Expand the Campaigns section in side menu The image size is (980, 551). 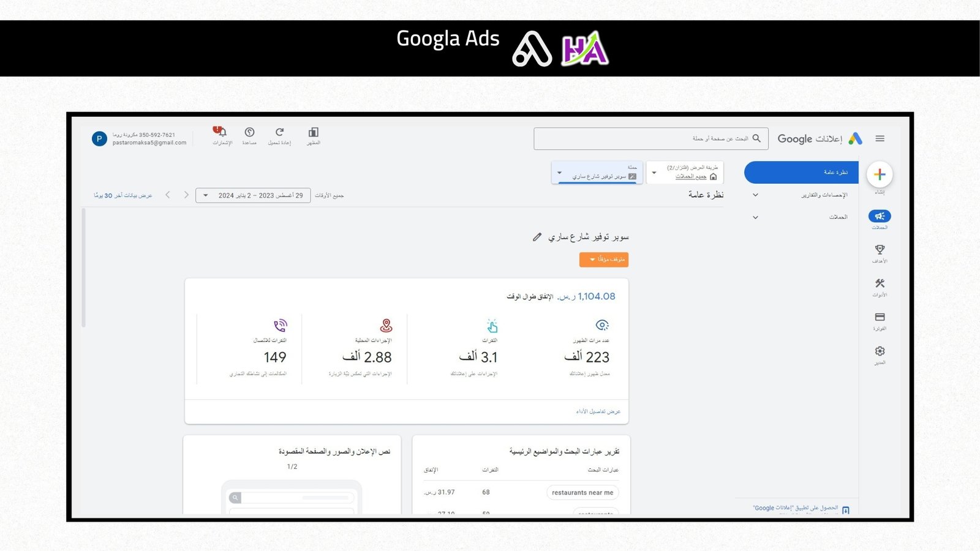(801, 217)
